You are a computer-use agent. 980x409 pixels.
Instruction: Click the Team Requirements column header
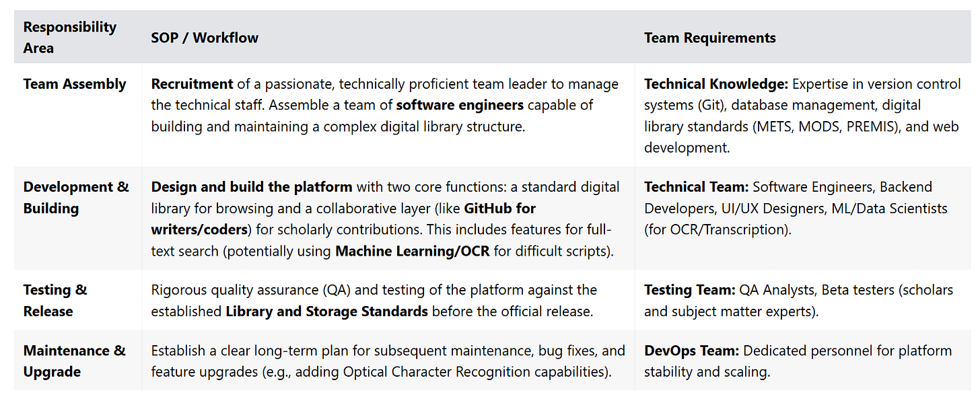click(710, 38)
